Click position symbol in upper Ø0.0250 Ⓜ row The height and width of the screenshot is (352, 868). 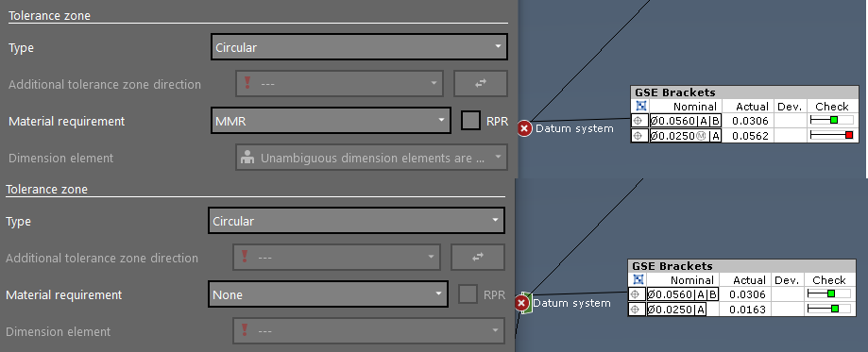[638, 136]
